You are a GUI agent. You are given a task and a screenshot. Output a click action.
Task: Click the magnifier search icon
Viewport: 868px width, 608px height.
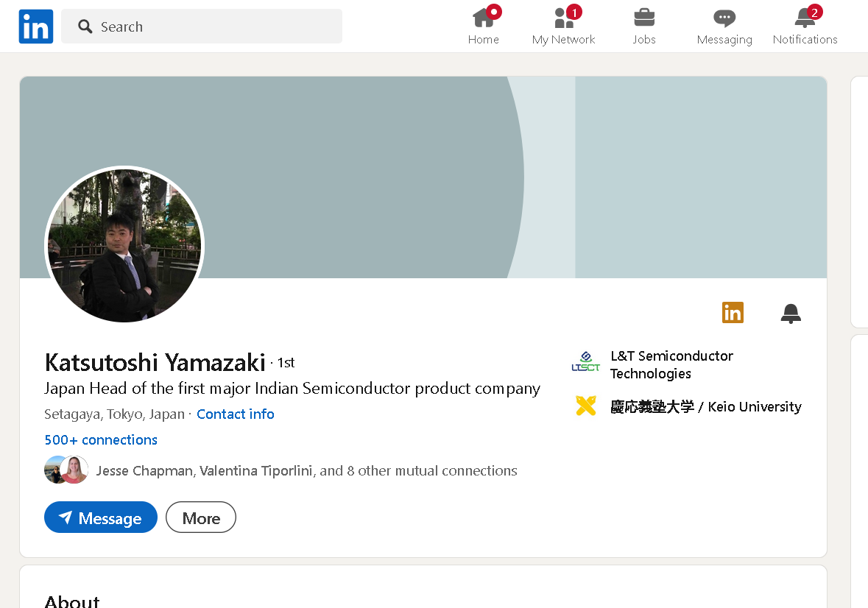85,26
